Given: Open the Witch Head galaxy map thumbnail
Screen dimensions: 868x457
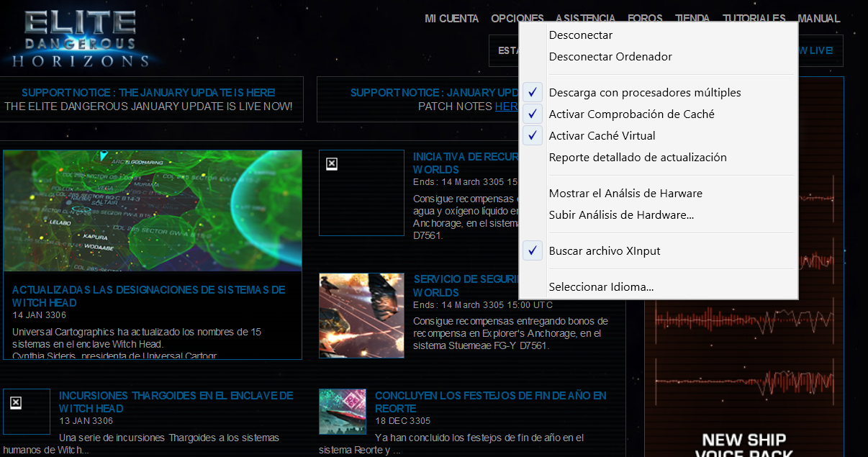Looking at the screenshot, I should point(153,211).
